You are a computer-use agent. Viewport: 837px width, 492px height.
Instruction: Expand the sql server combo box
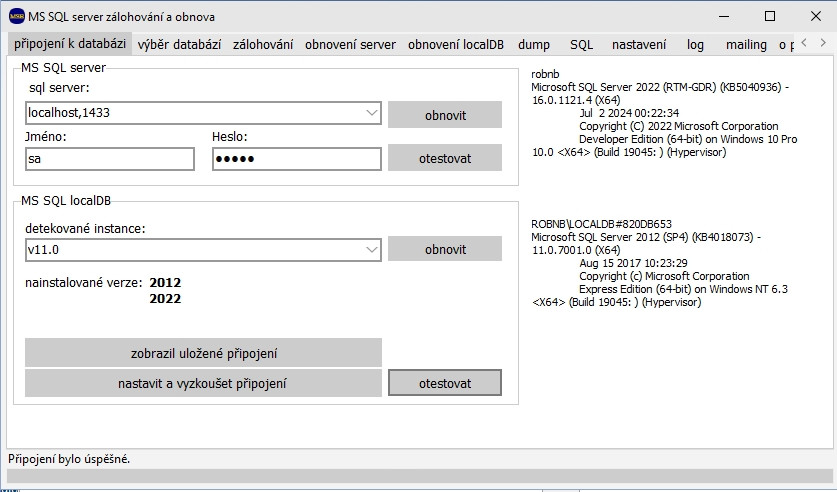(372, 113)
